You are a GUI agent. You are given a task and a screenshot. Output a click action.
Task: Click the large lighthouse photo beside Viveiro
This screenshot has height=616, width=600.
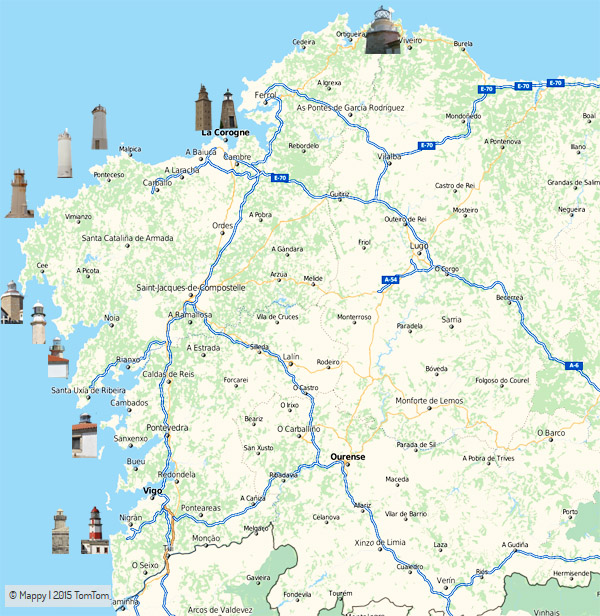click(383, 30)
